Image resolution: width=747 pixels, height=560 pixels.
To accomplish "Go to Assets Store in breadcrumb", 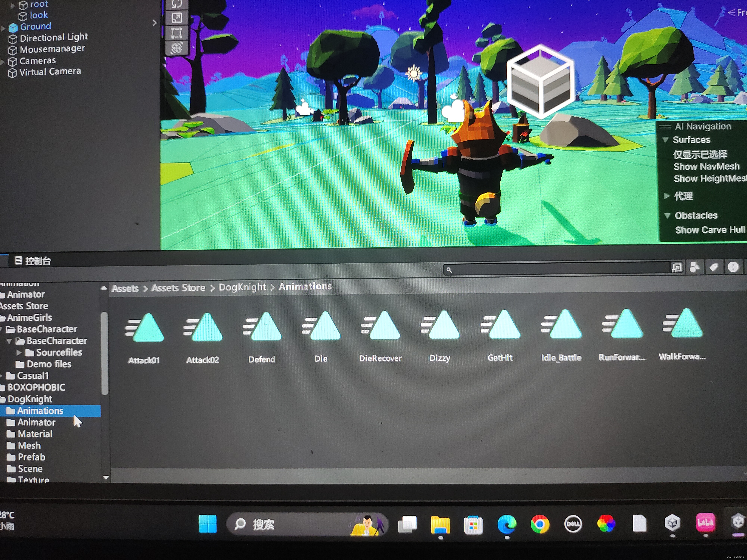I will (178, 288).
